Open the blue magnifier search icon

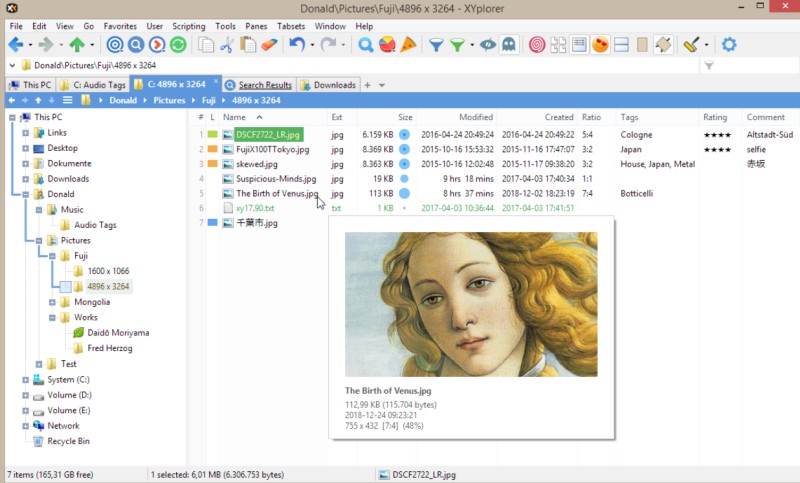[x=365, y=45]
